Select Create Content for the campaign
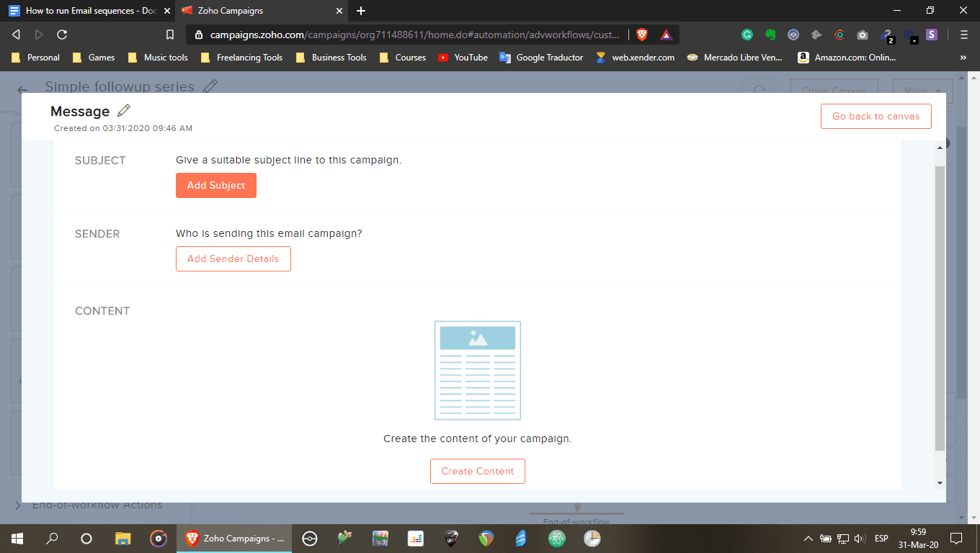Viewport: 980px width, 553px height. pos(477,471)
